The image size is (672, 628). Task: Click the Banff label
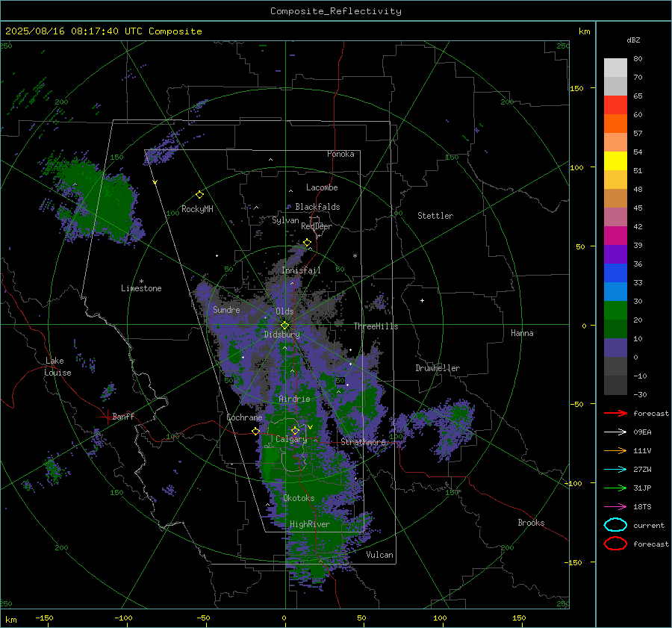(x=123, y=416)
